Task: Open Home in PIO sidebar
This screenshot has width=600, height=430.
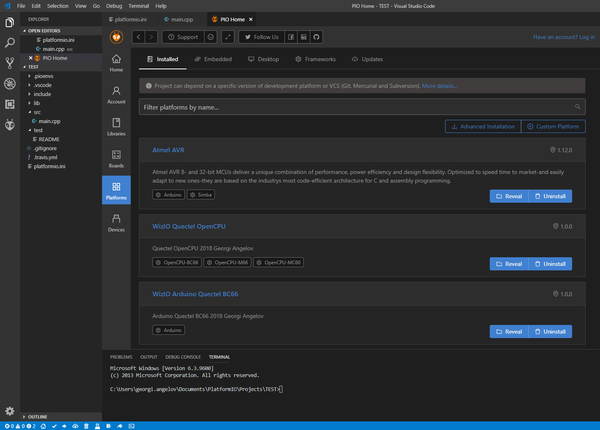Action: pos(116,63)
